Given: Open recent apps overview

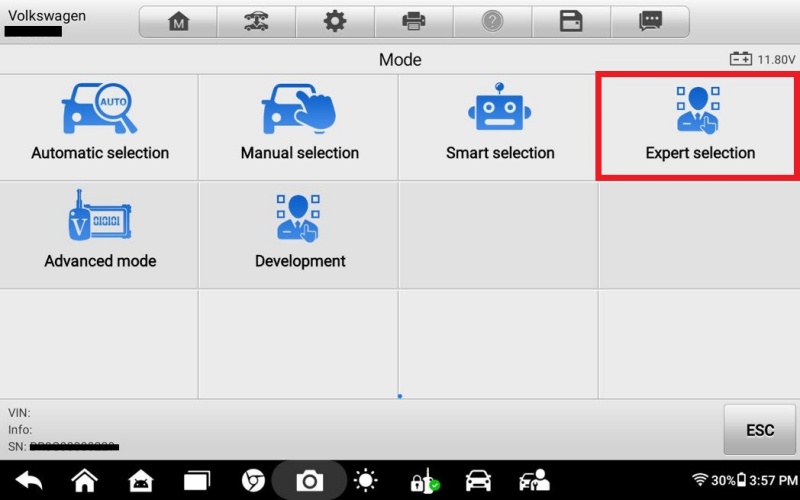Looking at the screenshot, I should [197, 481].
